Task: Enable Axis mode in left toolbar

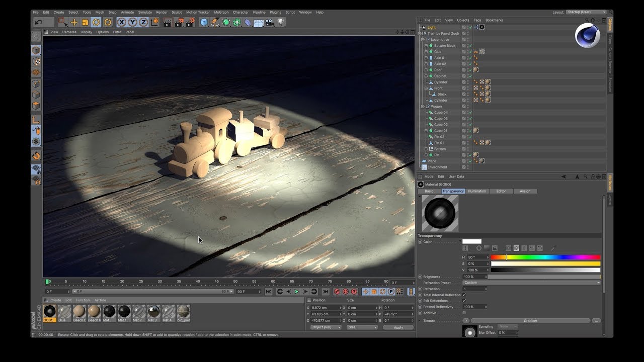Action: point(36,119)
